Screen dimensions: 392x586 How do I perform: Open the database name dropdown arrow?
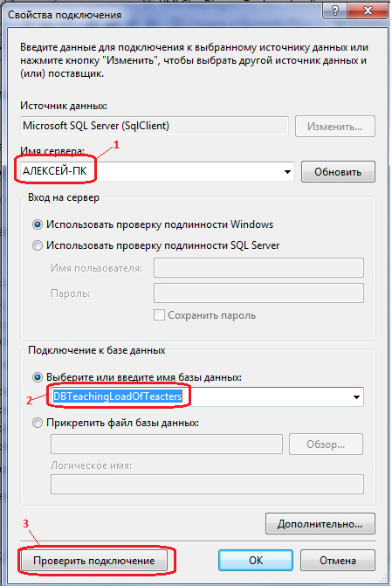click(356, 396)
